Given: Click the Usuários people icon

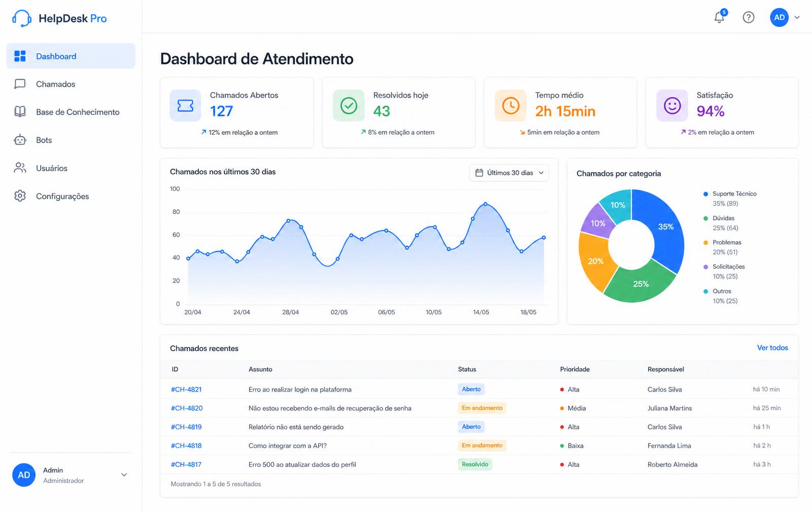Looking at the screenshot, I should pos(20,168).
